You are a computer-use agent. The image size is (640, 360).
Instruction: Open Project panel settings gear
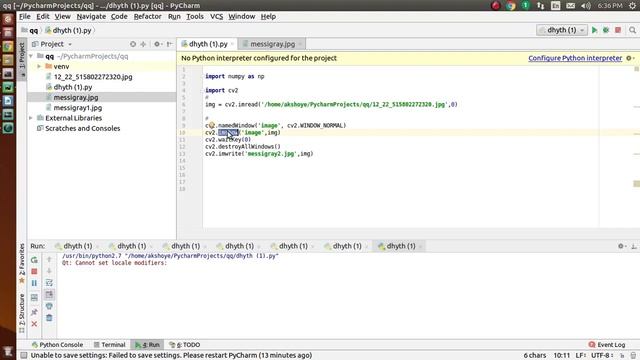click(158, 44)
